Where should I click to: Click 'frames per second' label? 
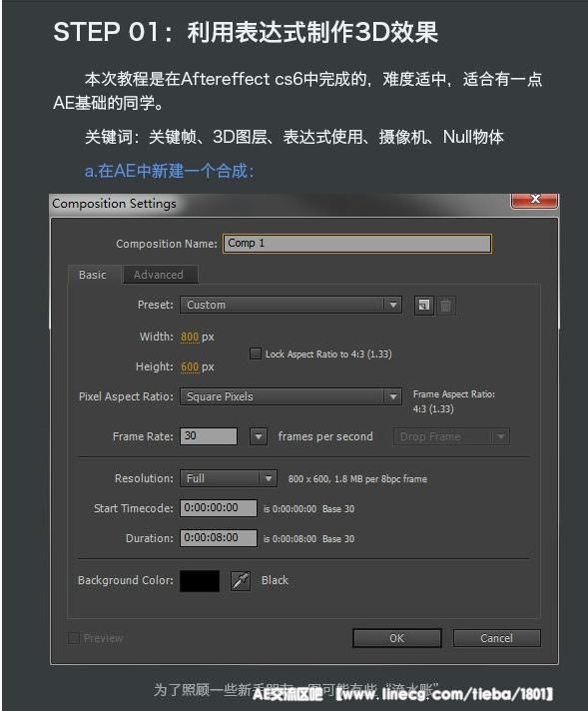[325, 436]
